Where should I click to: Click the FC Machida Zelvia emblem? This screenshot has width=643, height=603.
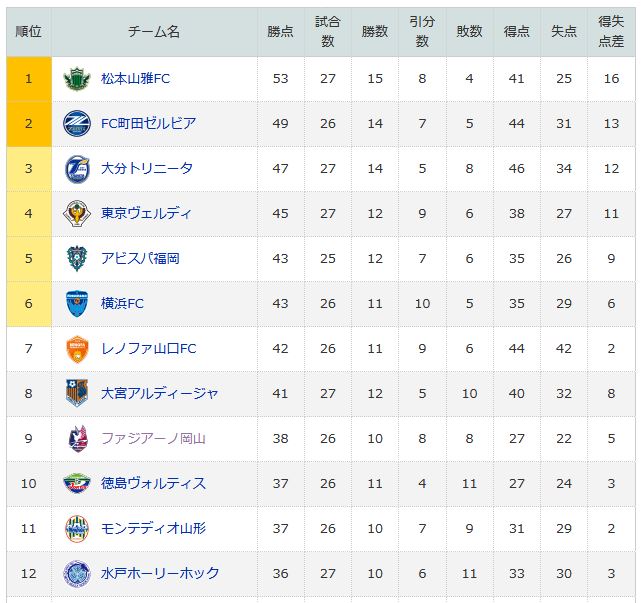tap(77, 123)
